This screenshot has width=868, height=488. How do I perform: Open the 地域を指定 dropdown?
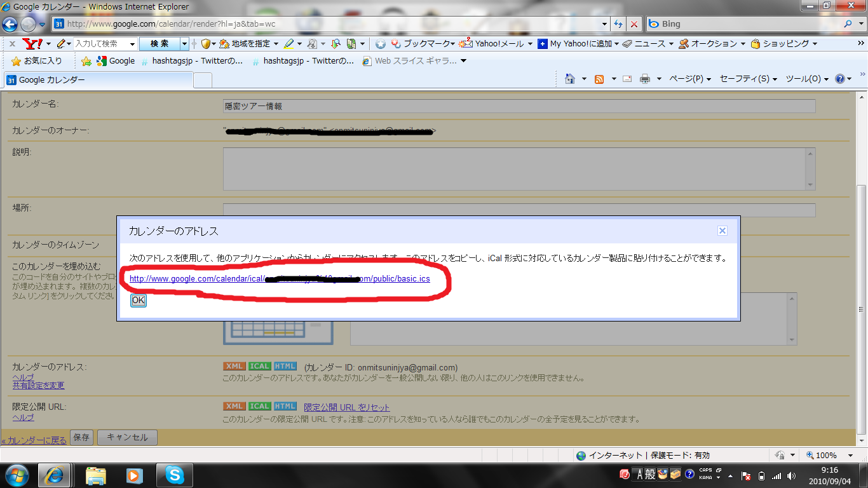coord(248,44)
